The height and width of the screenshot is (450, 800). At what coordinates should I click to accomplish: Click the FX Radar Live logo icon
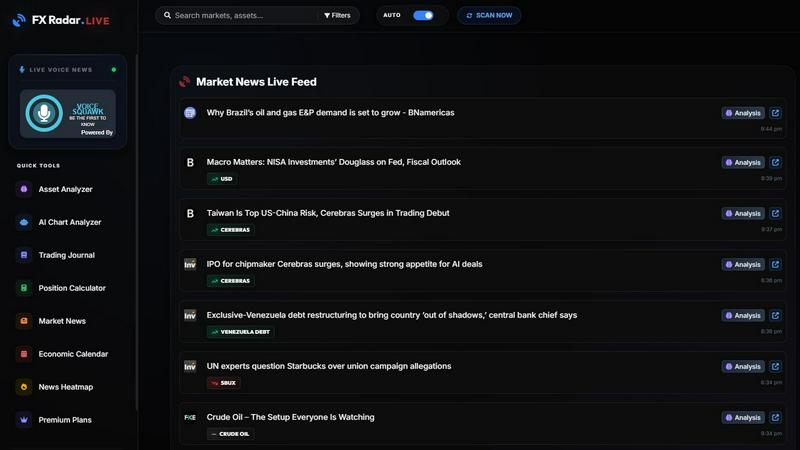pos(19,20)
